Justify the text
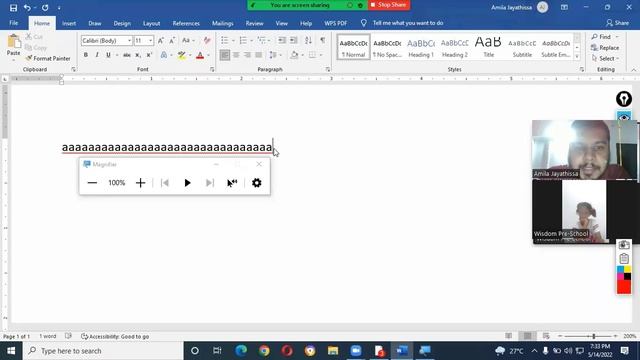 pos(258,55)
